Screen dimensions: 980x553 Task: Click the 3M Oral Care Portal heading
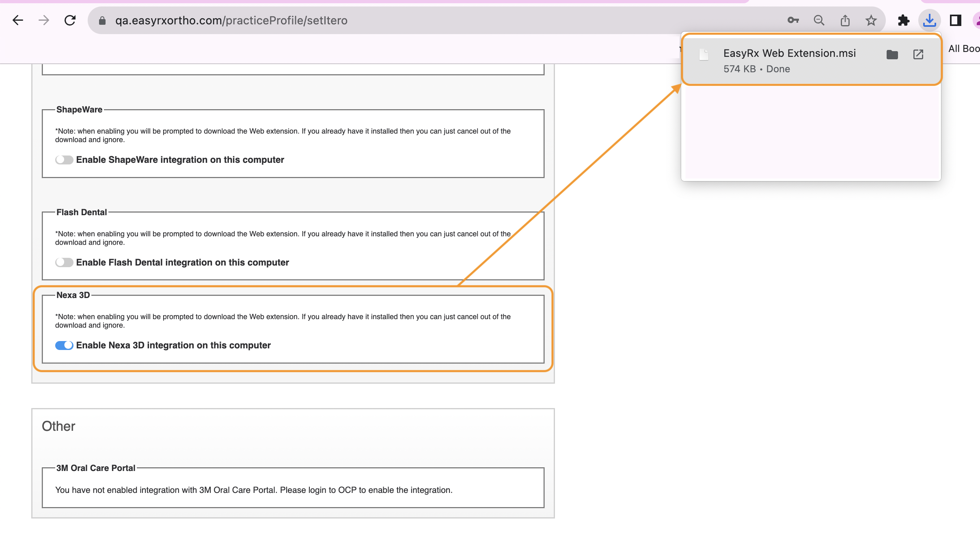96,468
